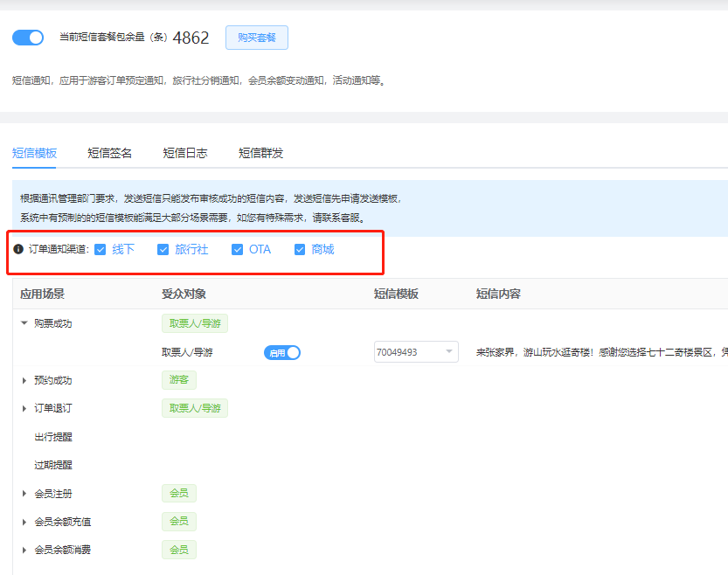This screenshot has height=575, width=728.
Task: Click the info icon beside 订单通知渠道
Action: click(x=18, y=249)
